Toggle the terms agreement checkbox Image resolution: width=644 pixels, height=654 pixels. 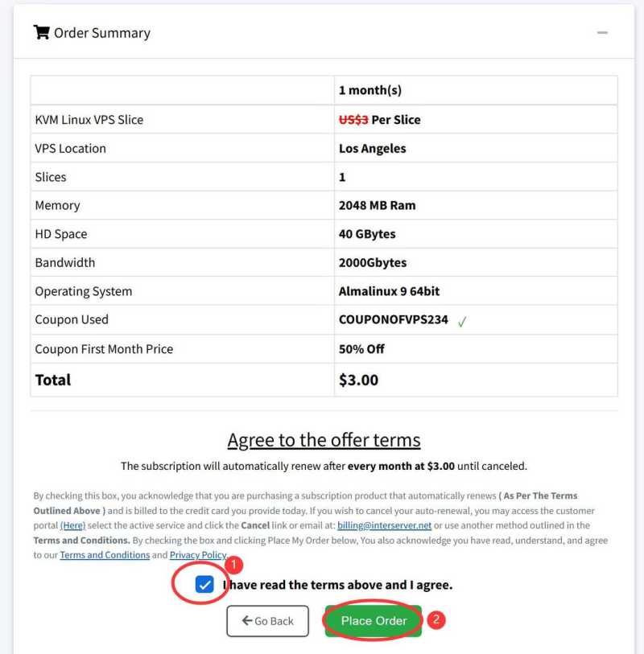204,585
